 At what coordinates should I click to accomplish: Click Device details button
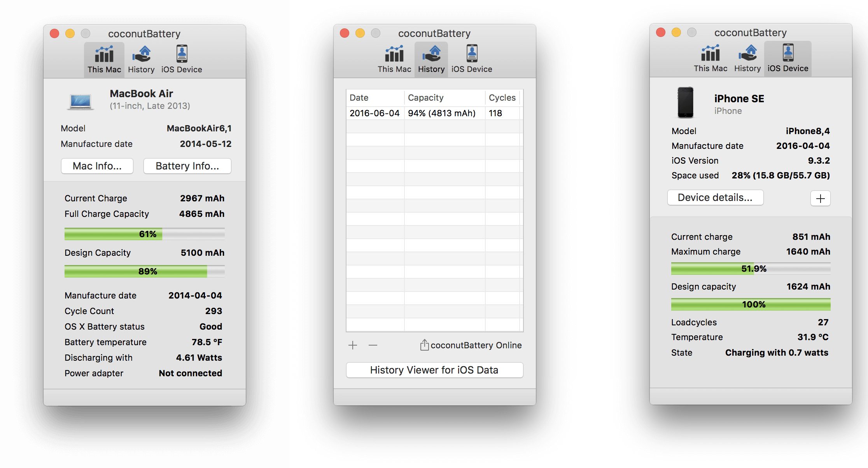(715, 197)
